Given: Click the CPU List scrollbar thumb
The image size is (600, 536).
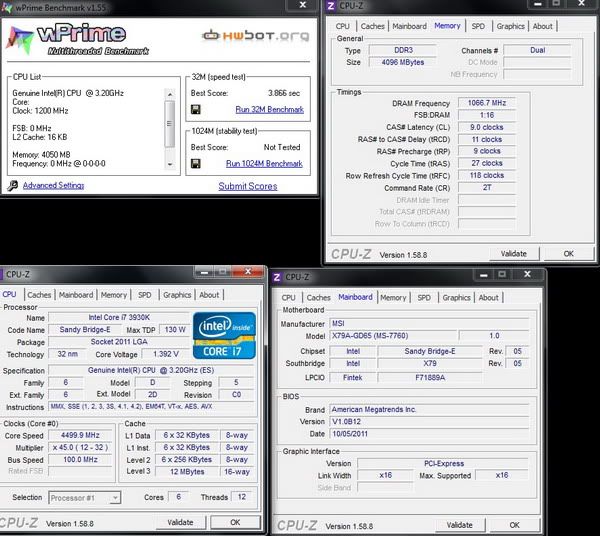Looking at the screenshot, I should 170,124.
